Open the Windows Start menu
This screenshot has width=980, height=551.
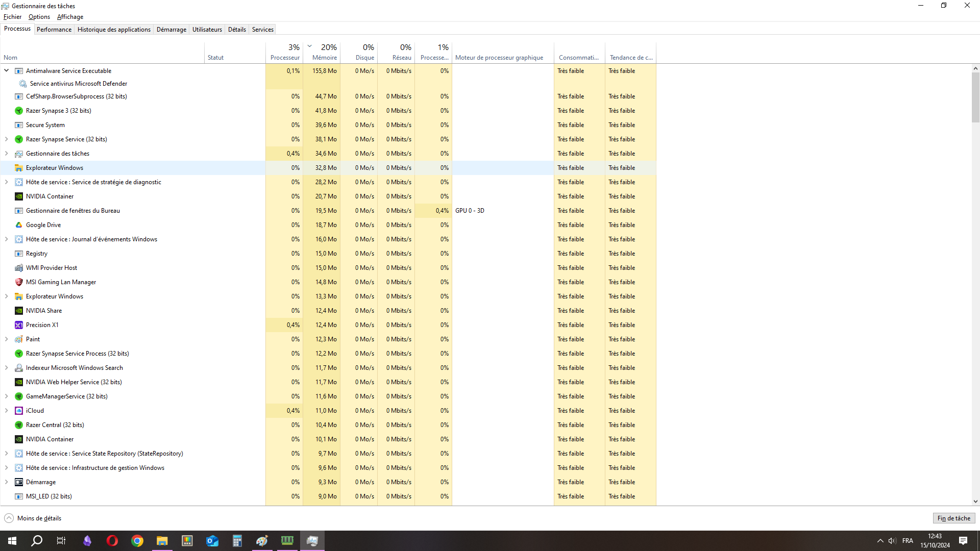click(x=12, y=541)
